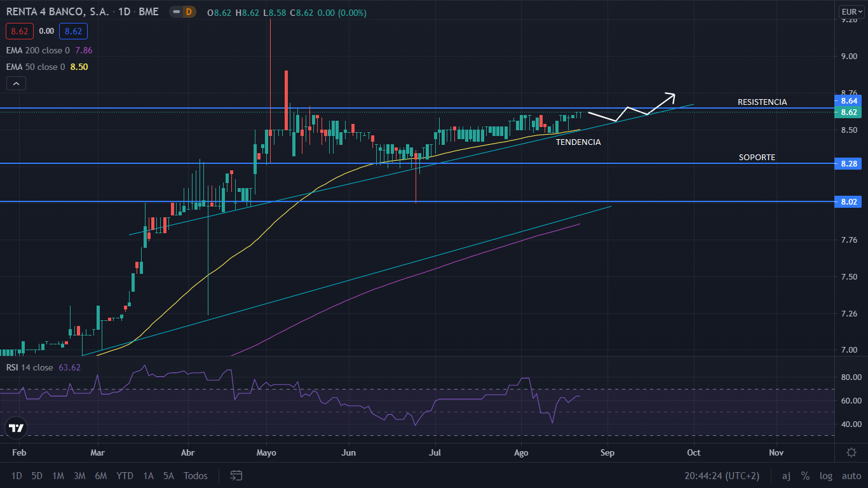Toggle percentage scale mode
Screen dimensions: 868x488
pos(805,475)
